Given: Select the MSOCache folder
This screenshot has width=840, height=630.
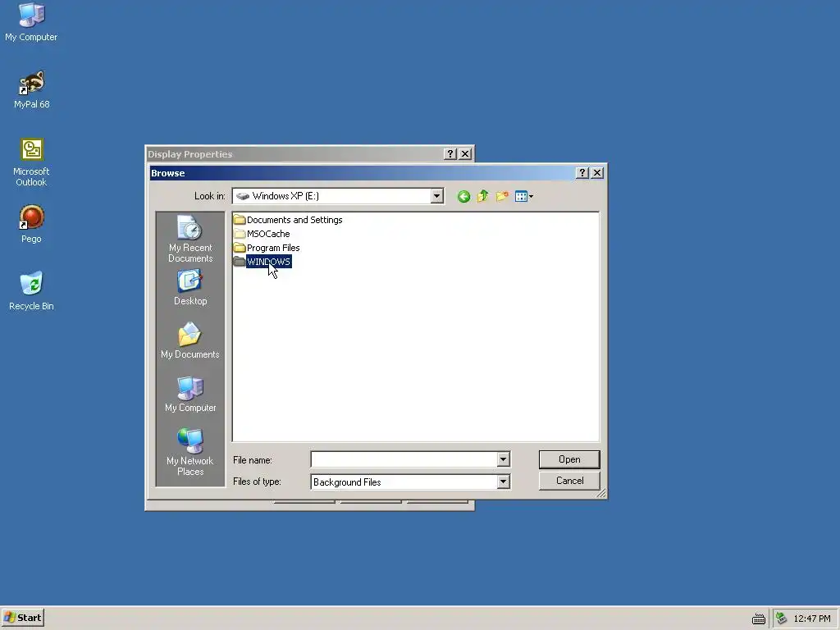Looking at the screenshot, I should [262, 234].
